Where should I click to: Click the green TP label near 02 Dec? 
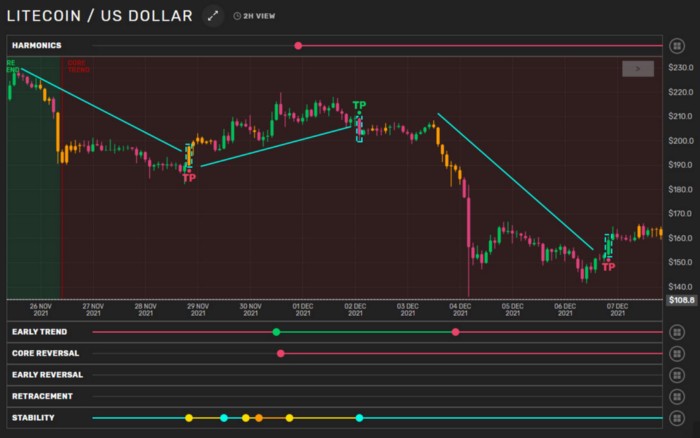[x=359, y=105]
